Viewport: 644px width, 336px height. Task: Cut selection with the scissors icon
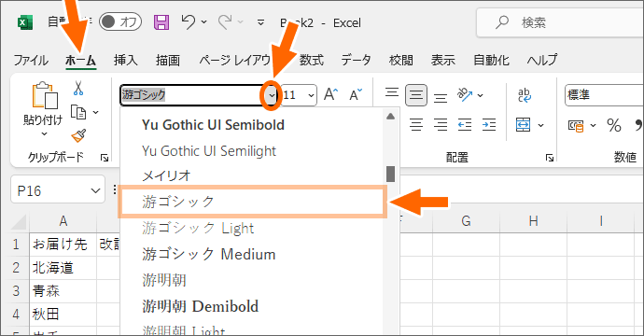coord(78,88)
